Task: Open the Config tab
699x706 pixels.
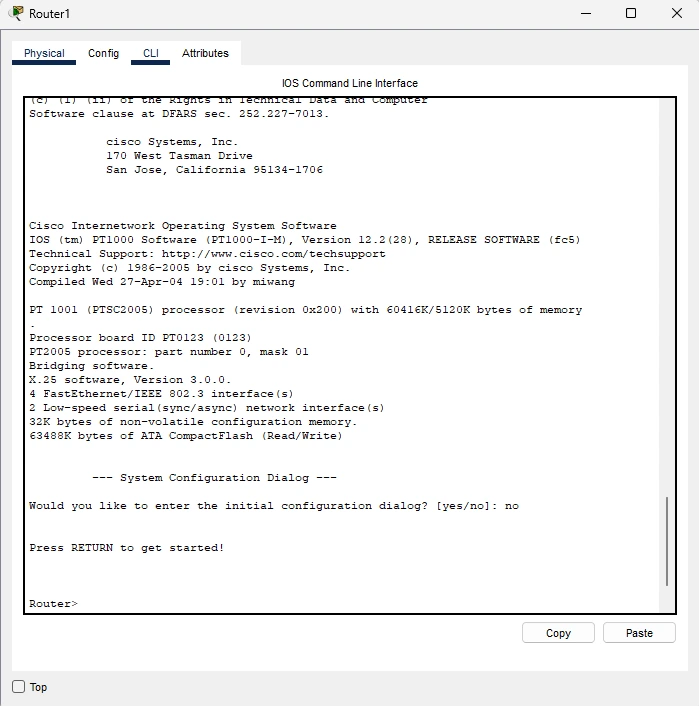Action: (x=103, y=53)
